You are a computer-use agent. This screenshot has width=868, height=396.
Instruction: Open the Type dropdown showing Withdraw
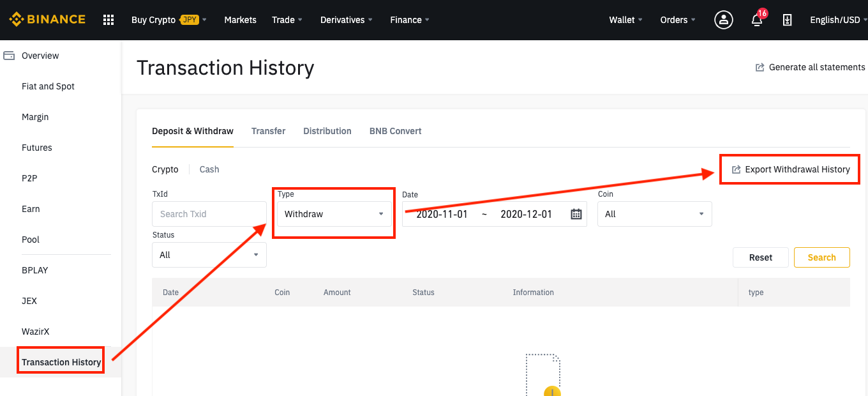334,214
